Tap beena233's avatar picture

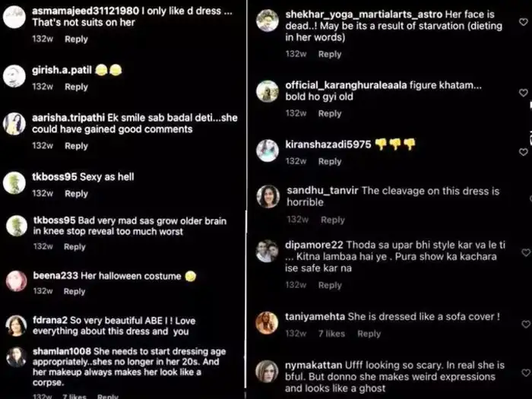[x=16, y=281]
